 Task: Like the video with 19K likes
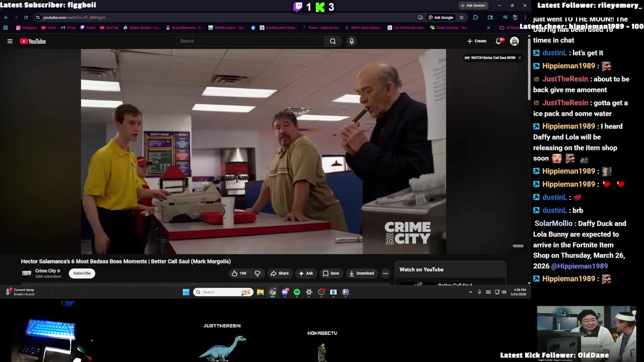239,274
